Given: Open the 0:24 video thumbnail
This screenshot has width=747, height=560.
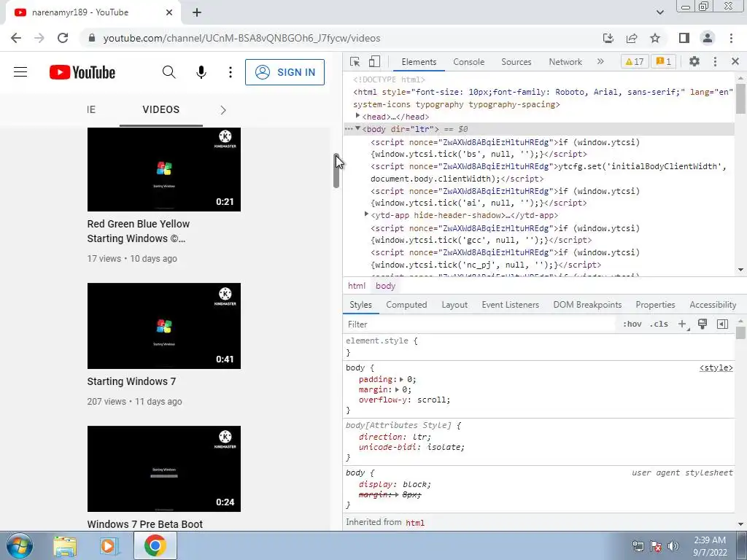Looking at the screenshot, I should 164,469.
